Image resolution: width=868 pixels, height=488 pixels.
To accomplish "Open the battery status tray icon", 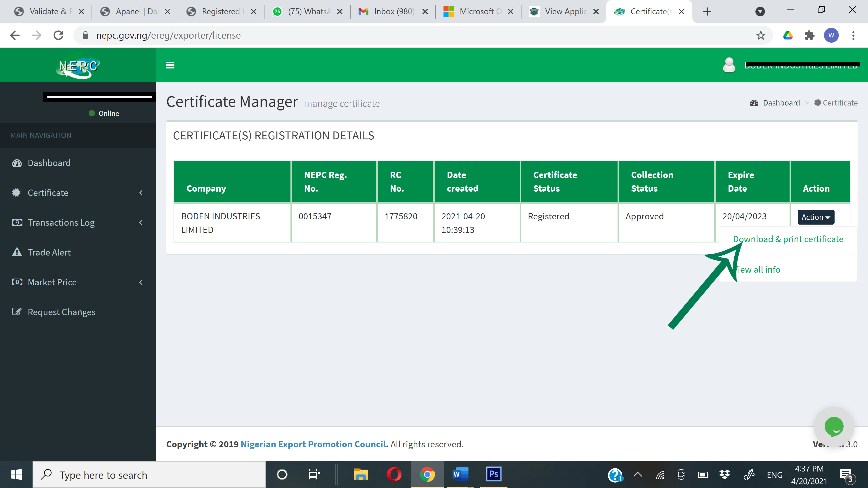I will coord(703,475).
